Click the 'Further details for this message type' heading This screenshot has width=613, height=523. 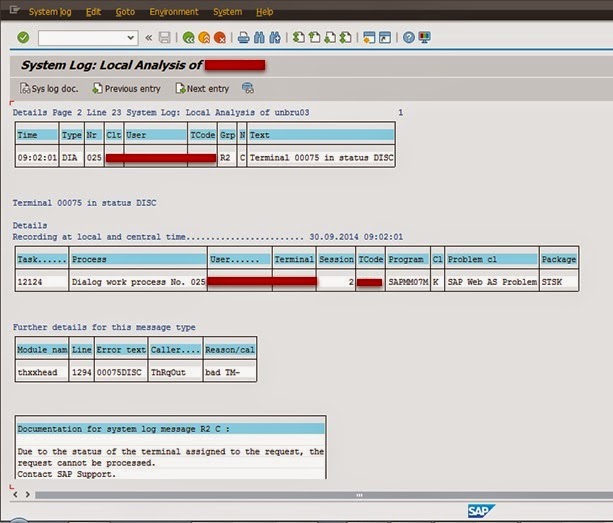click(104, 327)
